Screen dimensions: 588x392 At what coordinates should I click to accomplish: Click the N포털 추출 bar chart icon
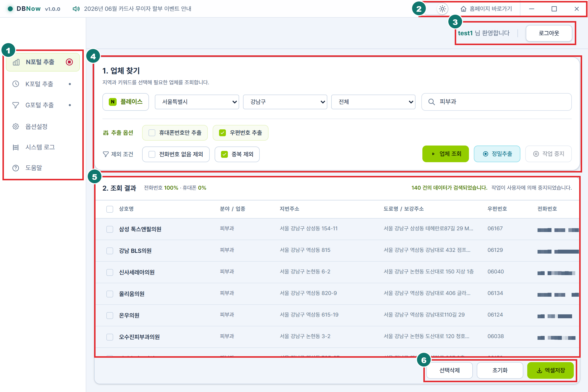pyautogui.click(x=16, y=62)
